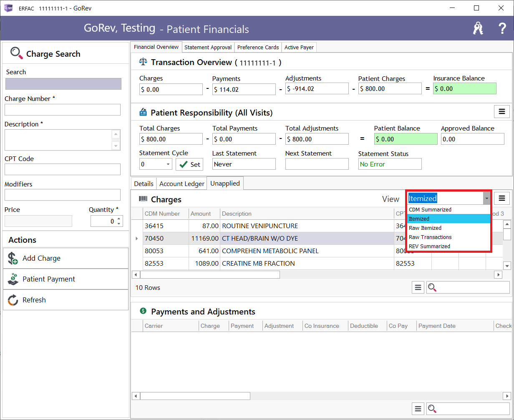This screenshot has width=514, height=420.
Task: Click the Charges horizontal scrollbar thumb
Action: (x=210, y=274)
